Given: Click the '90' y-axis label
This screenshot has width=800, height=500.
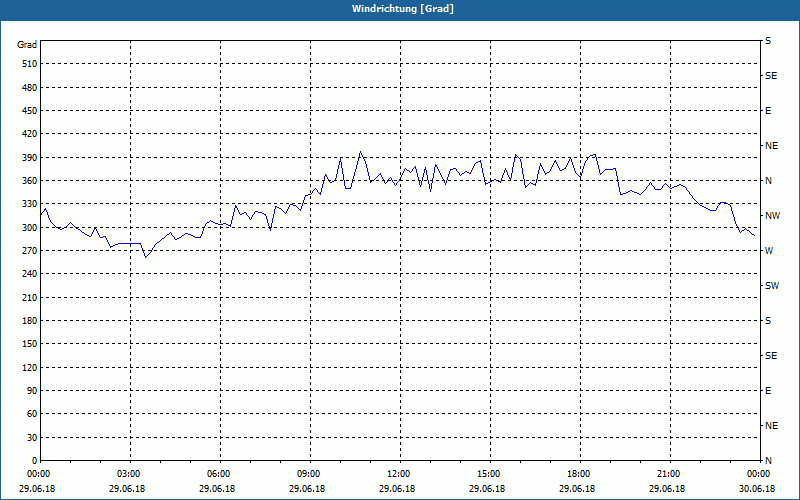Looking at the screenshot, I should click(33, 391).
